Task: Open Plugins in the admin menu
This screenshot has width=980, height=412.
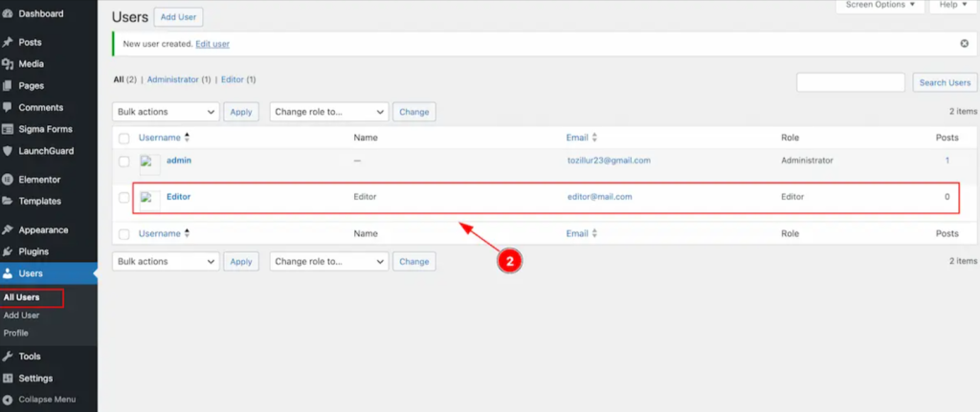Action: 33,251
